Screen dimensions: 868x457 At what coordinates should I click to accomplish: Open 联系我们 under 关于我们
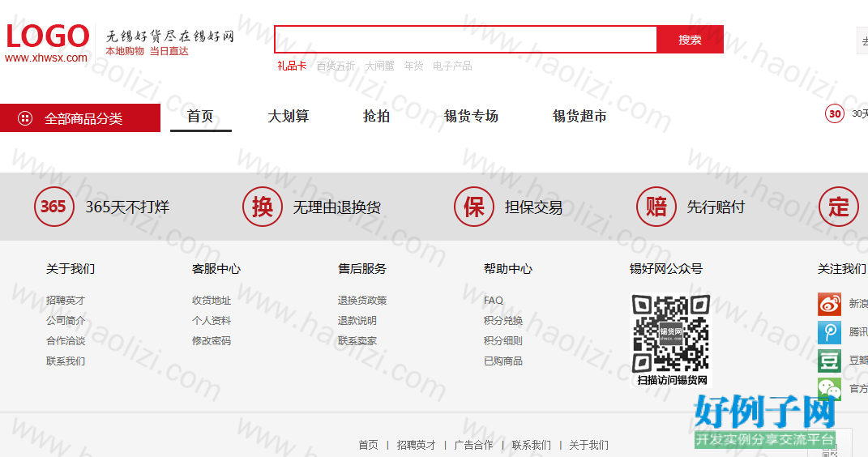coord(66,361)
